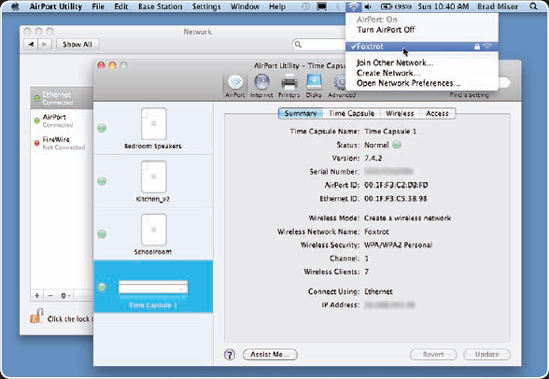Click the lock icon in Network window
This screenshot has height=379, width=549.
36,316
